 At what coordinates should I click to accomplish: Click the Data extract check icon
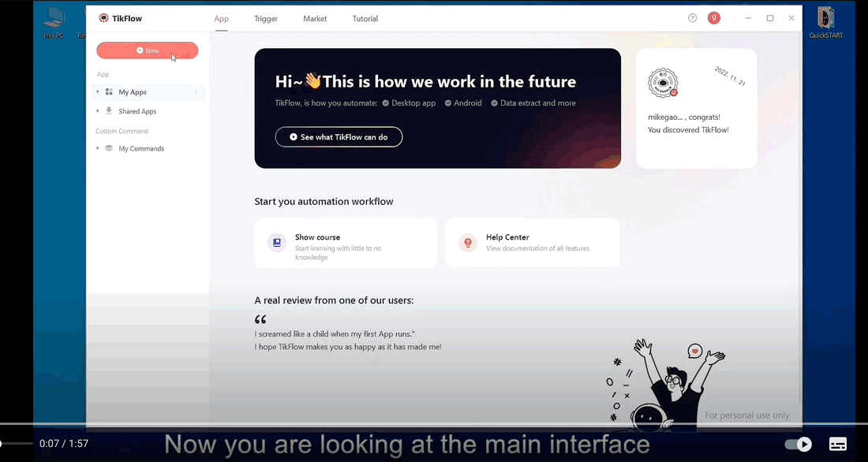[x=494, y=103]
